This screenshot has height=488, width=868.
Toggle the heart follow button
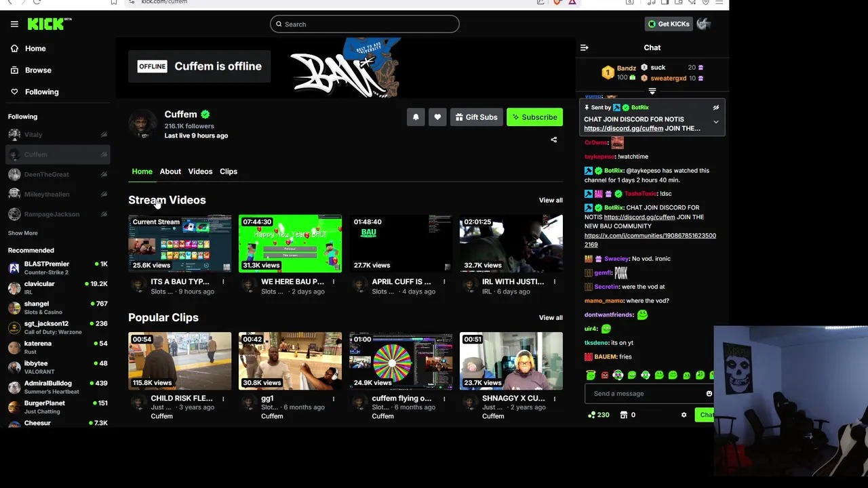tap(437, 117)
